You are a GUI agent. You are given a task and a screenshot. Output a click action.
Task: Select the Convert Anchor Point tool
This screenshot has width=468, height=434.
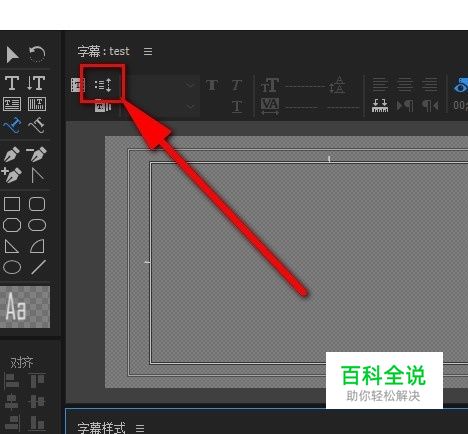37,176
